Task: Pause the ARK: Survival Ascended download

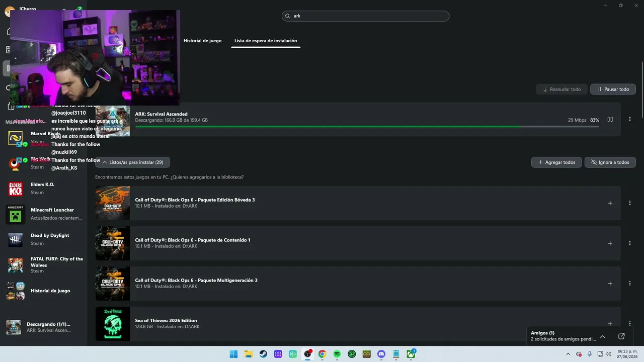Action: [610, 120]
